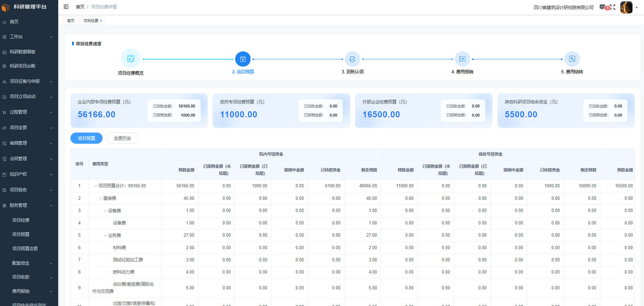Click the 工作台 sidebar icon
Image resolution: width=644 pixels, height=306 pixels.
[x=4, y=37]
